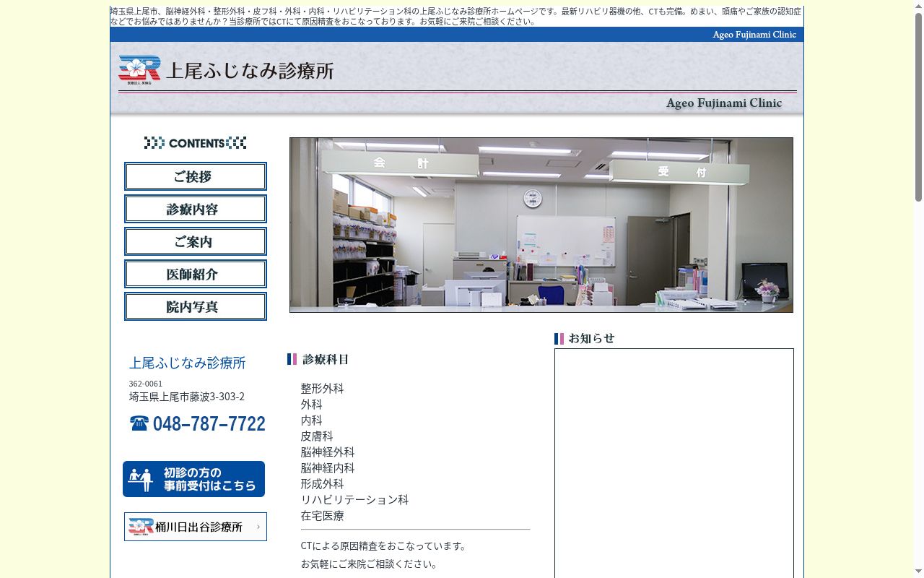Select the 整形外科 department text
The width and height of the screenshot is (924, 578).
point(322,389)
